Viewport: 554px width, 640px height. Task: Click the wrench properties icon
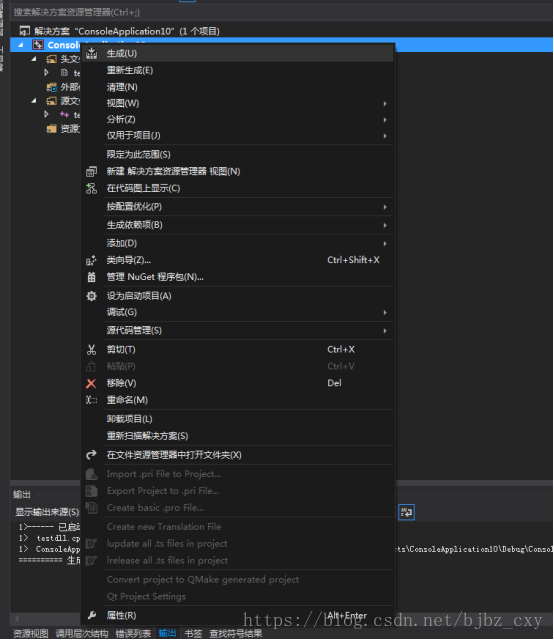tap(91, 615)
